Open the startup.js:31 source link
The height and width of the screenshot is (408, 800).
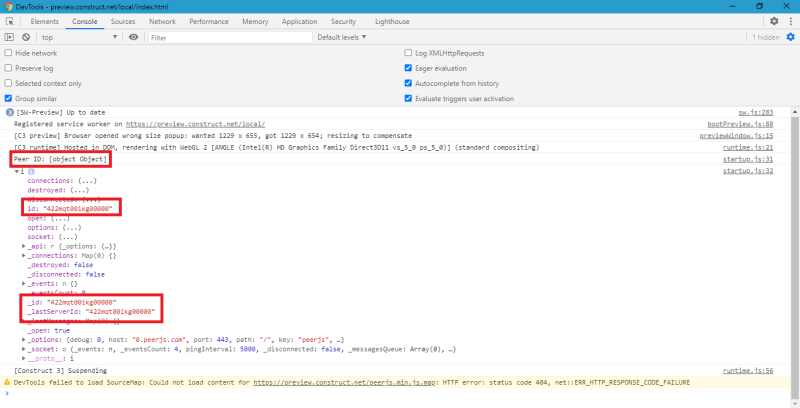pos(748,160)
